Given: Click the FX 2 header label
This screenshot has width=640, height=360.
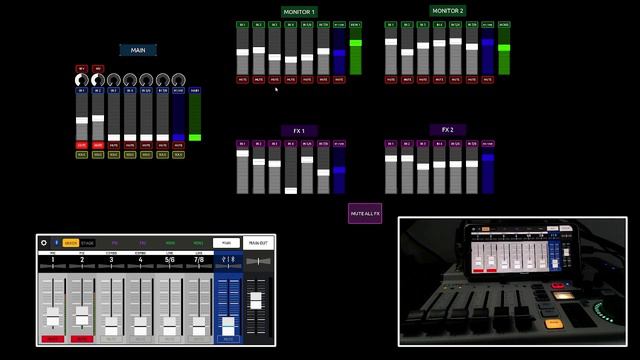Looking at the screenshot, I should (x=448, y=129).
